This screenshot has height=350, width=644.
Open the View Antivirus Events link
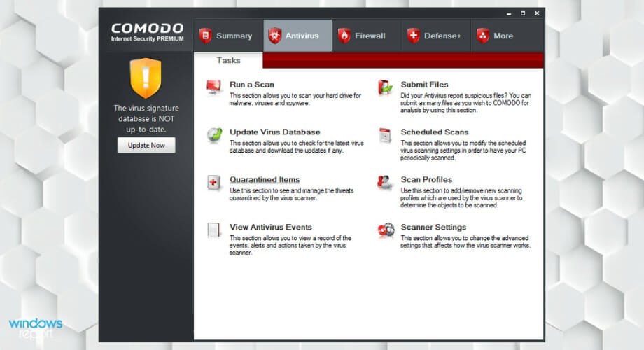[271, 227]
